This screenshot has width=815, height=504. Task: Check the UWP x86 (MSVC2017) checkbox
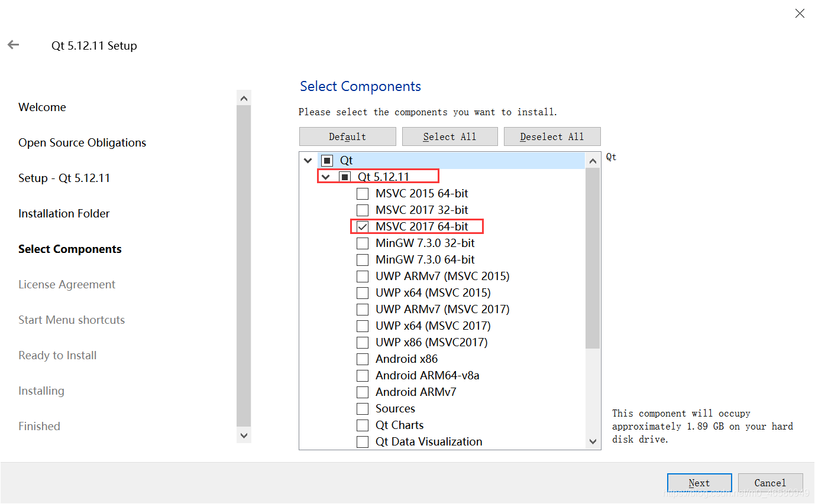363,342
